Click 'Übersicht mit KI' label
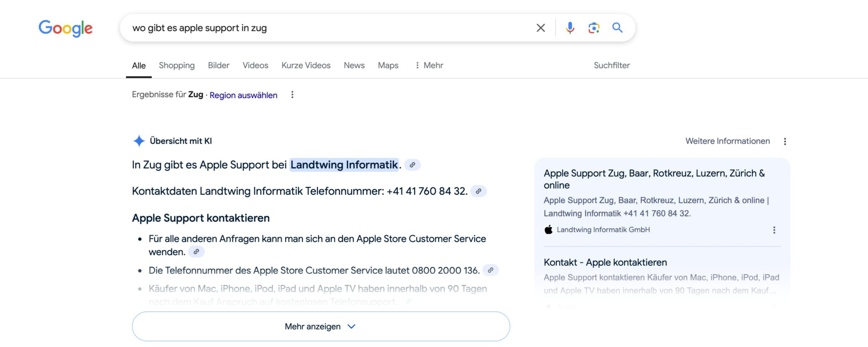 coord(181,141)
